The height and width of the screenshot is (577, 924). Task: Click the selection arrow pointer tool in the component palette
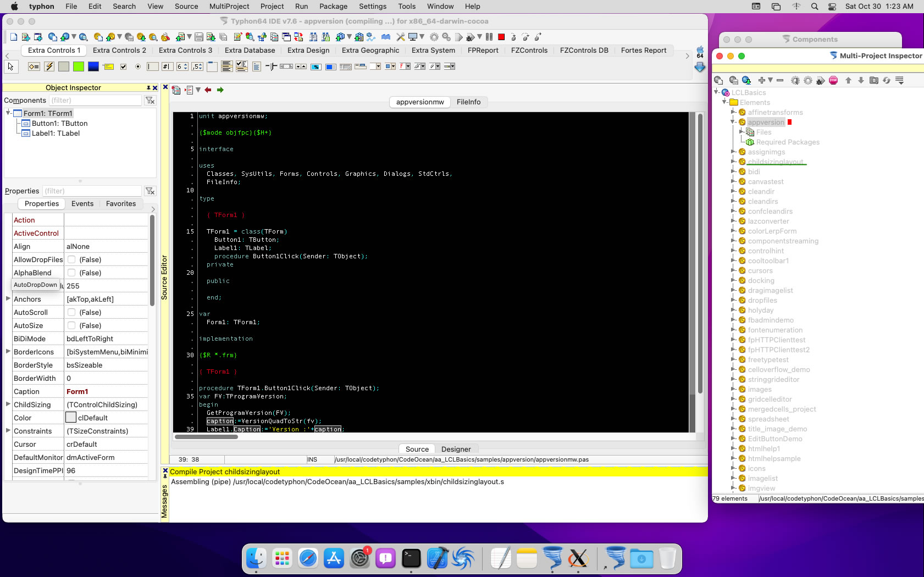10,66
